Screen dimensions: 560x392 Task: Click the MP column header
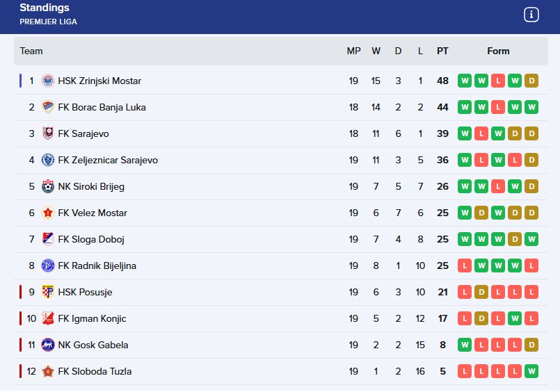353,51
